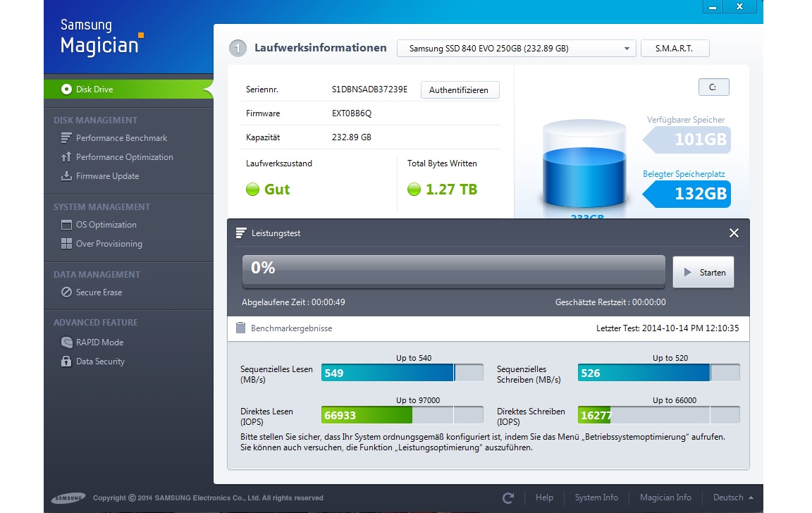Click the Laufwerksinformationen heading
This screenshot has height=513, width=812.
coord(321,48)
